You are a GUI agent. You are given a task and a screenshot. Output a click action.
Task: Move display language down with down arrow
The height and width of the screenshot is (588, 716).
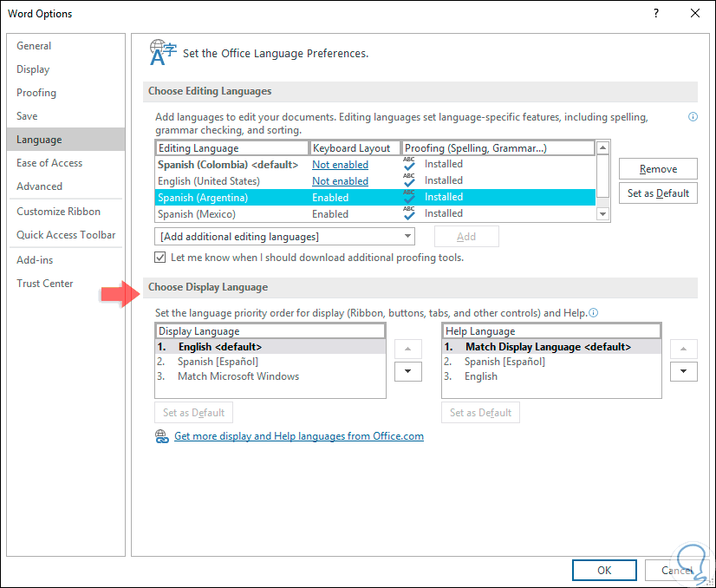click(407, 371)
